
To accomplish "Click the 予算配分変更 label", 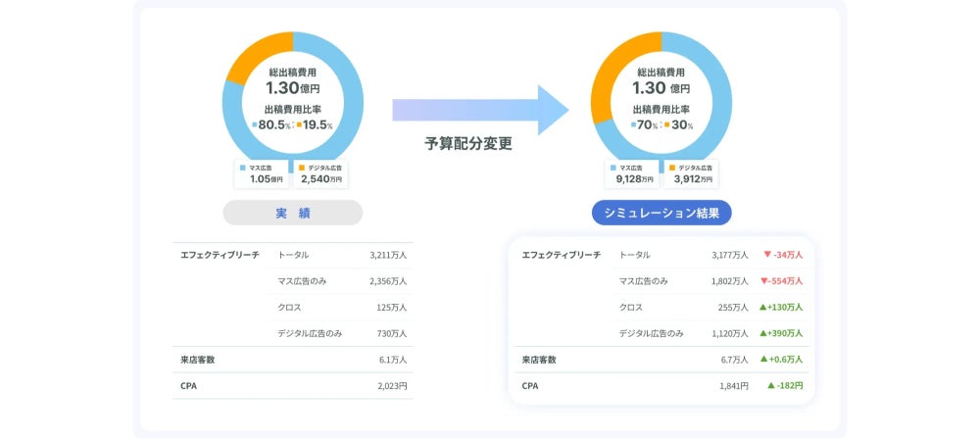I will 468,144.
